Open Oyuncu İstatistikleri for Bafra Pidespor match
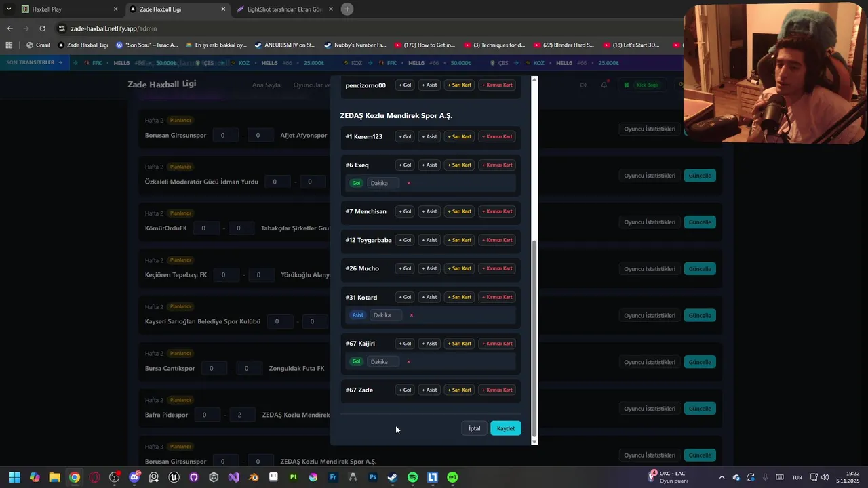This screenshot has width=868, height=488. (650, 409)
